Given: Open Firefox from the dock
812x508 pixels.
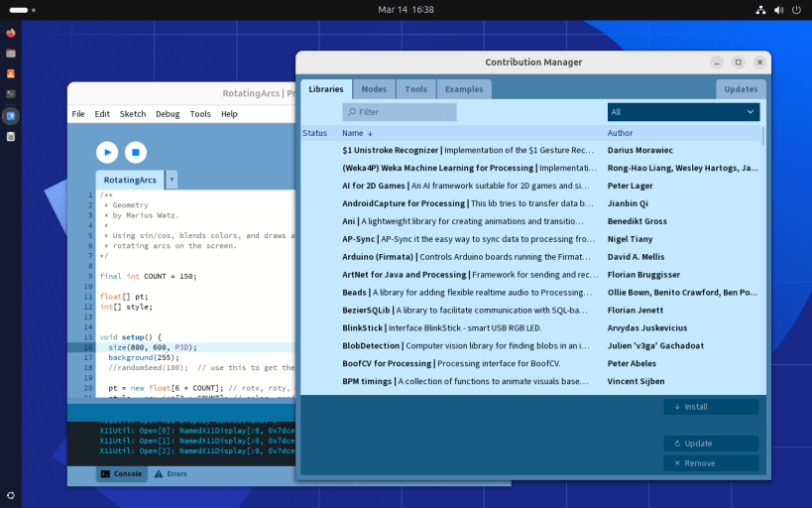Looking at the screenshot, I should click(x=11, y=32).
